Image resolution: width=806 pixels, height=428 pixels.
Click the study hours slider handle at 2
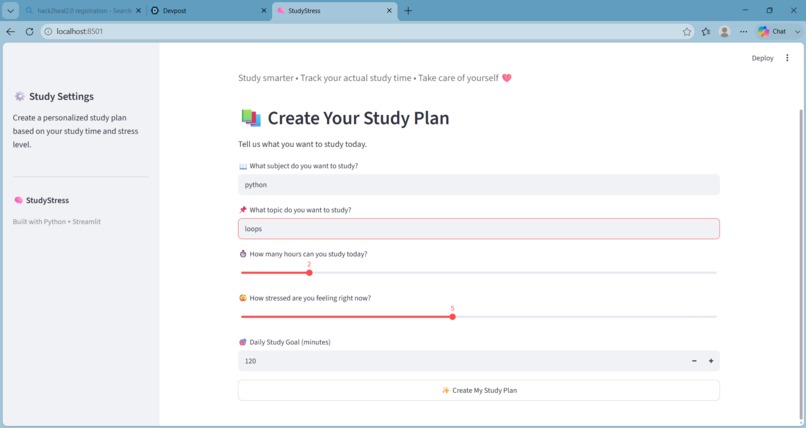click(x=309, y=273)
